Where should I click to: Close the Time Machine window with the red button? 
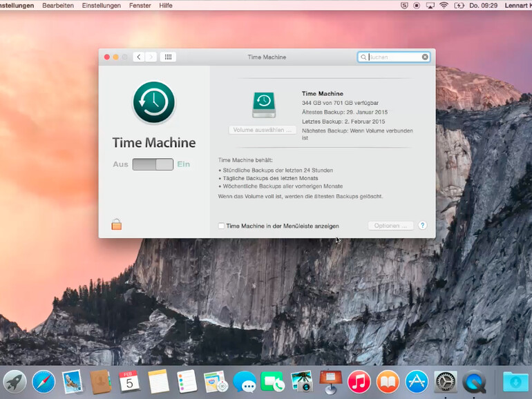[x=107, y=57]
